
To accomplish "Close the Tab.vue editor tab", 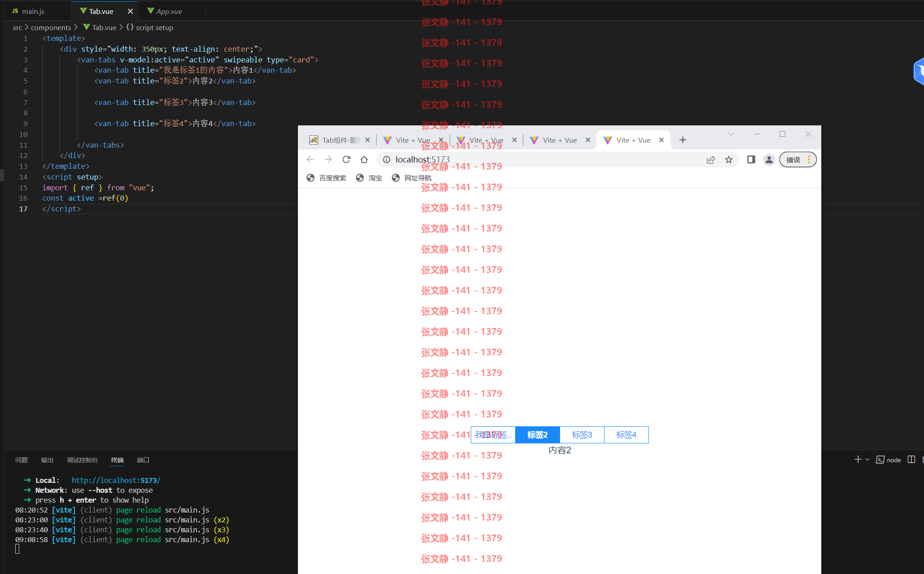I will point(130,11).
